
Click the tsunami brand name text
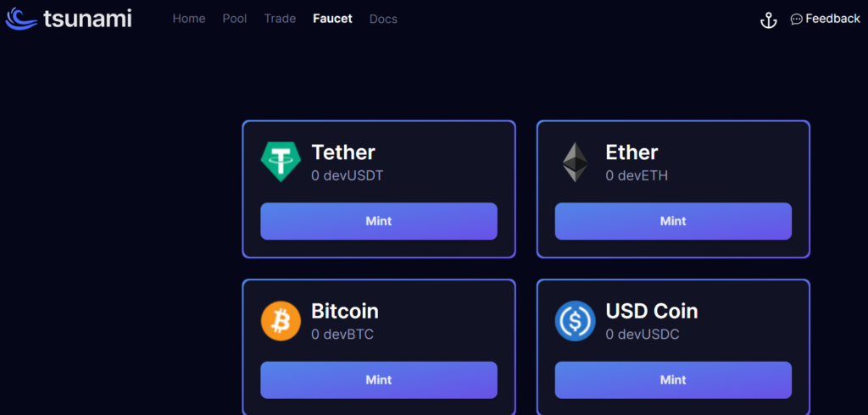(x=87, y=19)
